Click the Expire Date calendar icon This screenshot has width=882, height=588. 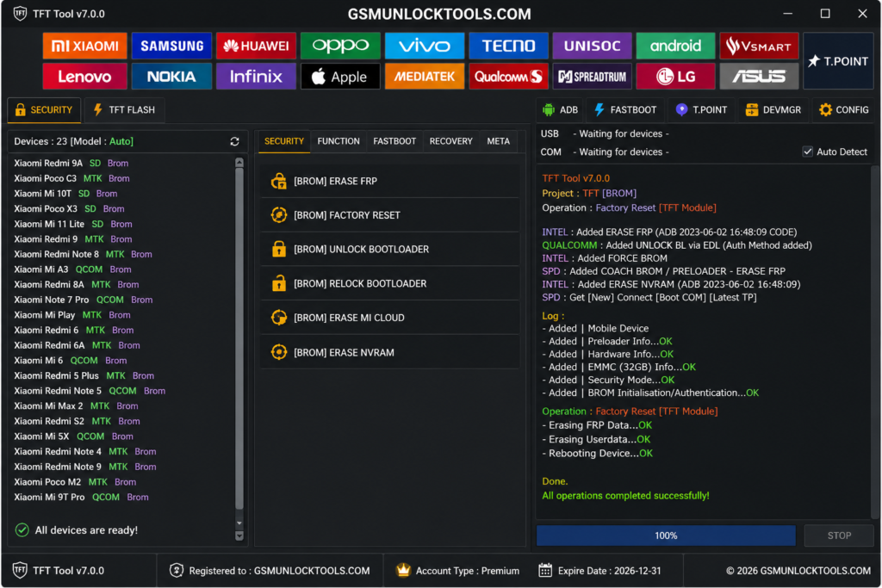click(545, 570)
